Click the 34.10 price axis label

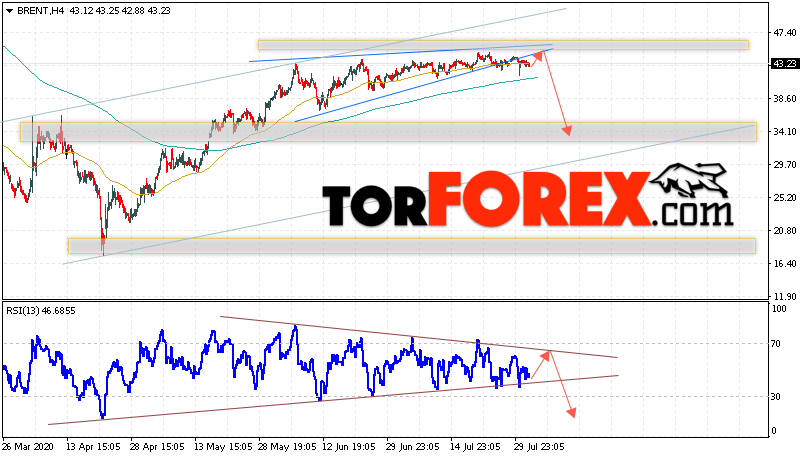click(785, 132)
